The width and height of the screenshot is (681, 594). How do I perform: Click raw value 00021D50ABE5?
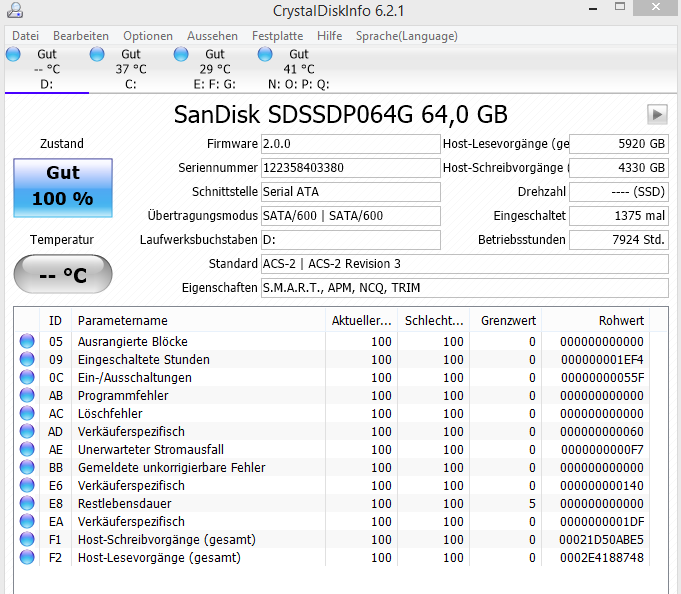[x=602, y=540]
